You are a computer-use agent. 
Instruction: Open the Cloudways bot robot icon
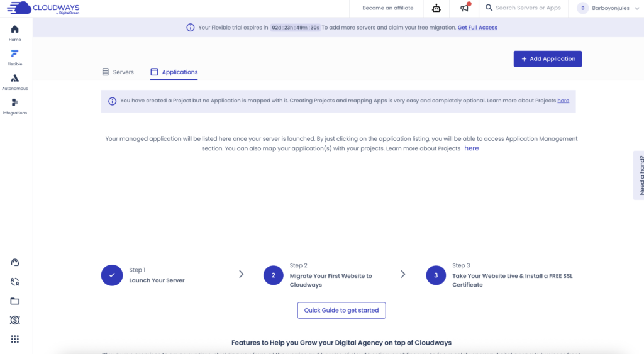[x=436, y=8]
